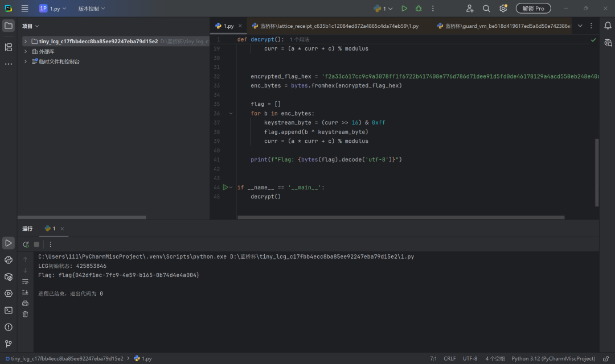Screen dimensions: 615x364
Task: Open Search Everywhere magnifier
Action: point(486,8)
